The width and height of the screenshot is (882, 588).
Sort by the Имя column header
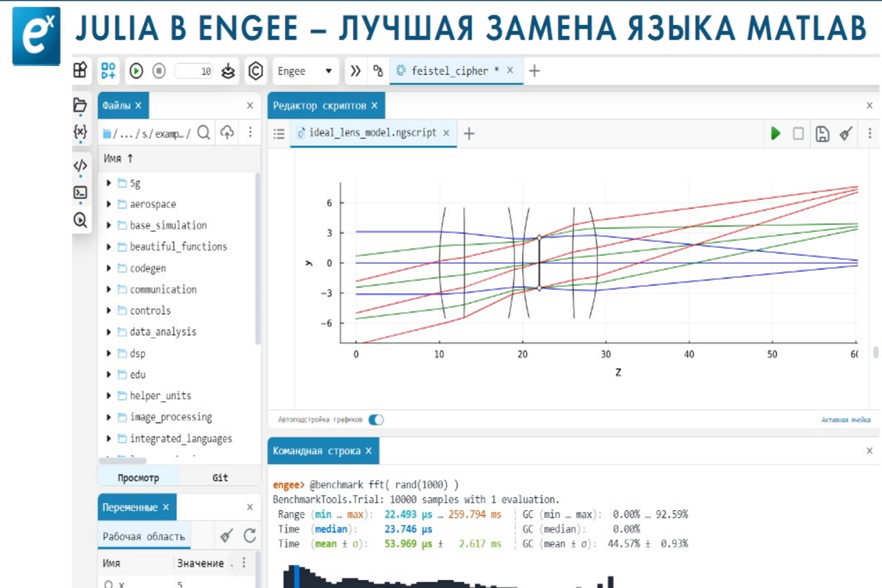(119, 158)
